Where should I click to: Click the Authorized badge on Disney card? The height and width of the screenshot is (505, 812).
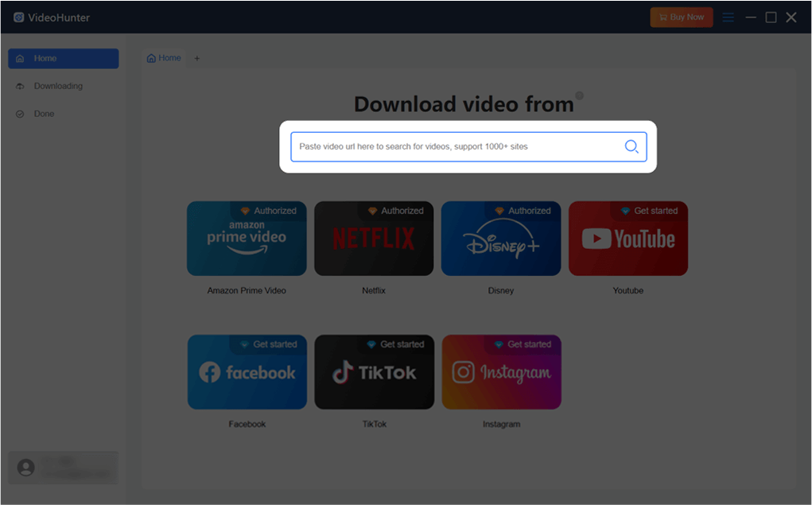[523, 211]
